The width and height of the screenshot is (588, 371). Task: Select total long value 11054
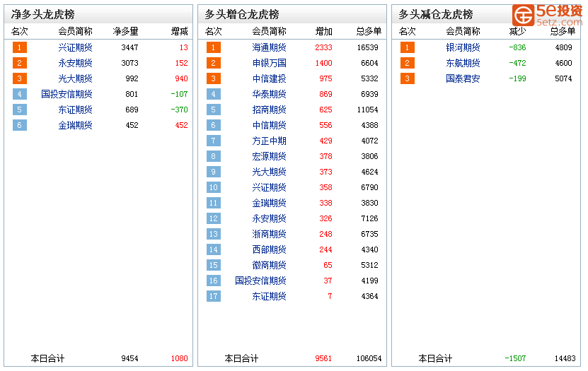tap(367, 110)
